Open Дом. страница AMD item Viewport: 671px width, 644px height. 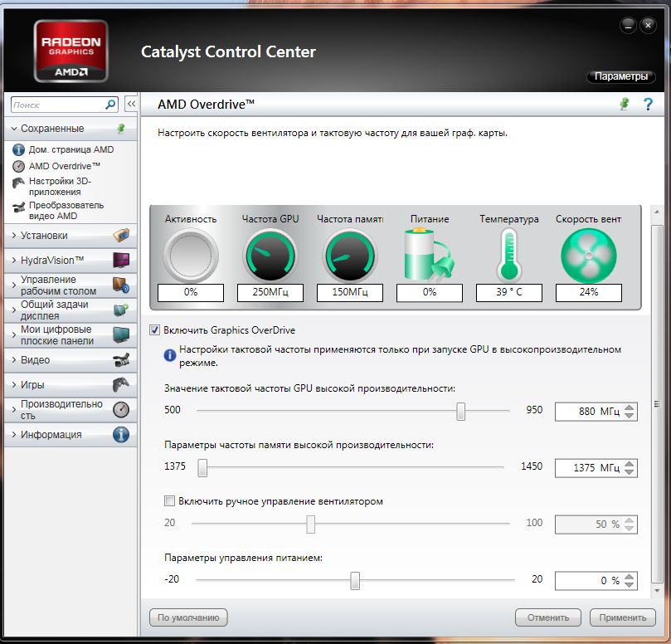point(71,150)
